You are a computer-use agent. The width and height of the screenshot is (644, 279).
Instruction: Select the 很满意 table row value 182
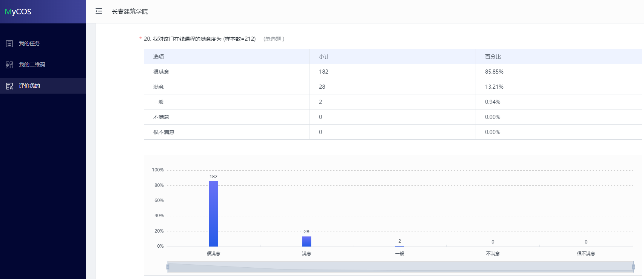[x=324, y=72]
